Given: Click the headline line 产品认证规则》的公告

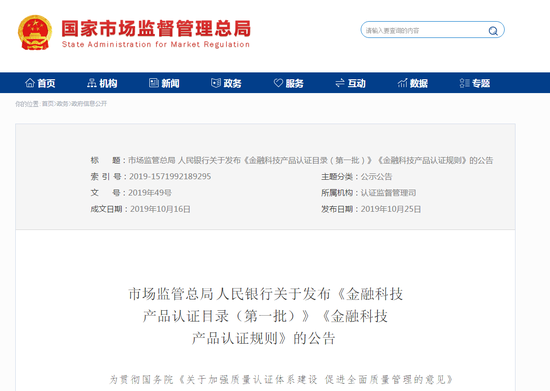Looking at the screenshot, I should [x=263, y=338].
